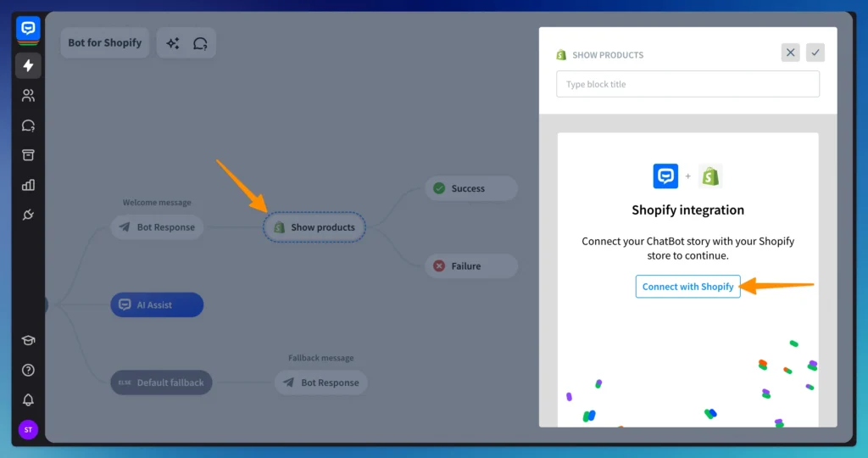Open the Archives box icon
The width and height of the screenshot is (868, 458).
(x=28, y=155)
